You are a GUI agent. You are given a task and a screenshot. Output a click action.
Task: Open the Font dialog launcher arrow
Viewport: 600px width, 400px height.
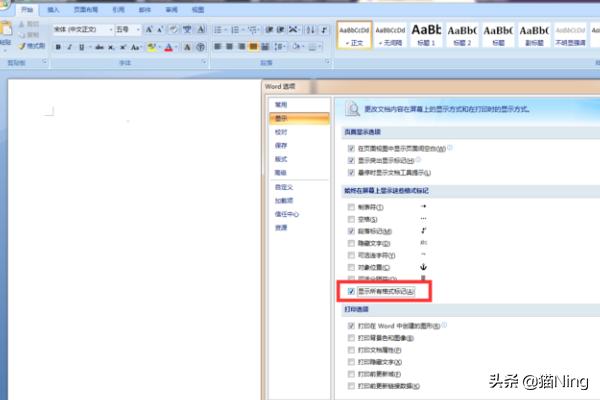tap(204, 62)
